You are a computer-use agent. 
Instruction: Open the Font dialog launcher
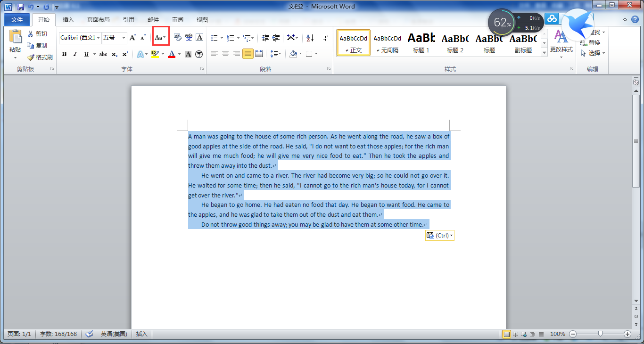(x=202, y=69)
